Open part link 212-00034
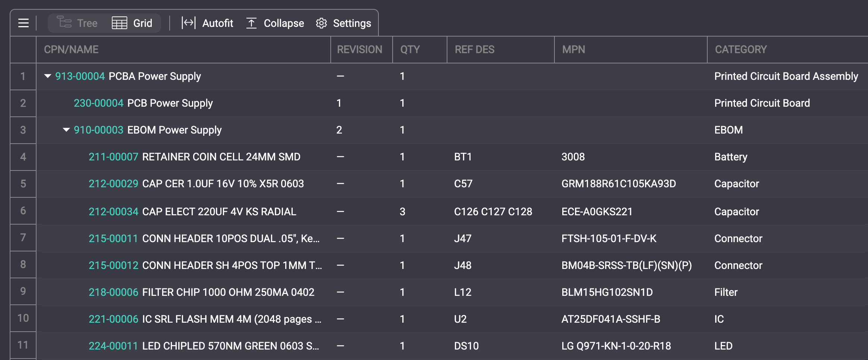 click(x=113, y=212)
